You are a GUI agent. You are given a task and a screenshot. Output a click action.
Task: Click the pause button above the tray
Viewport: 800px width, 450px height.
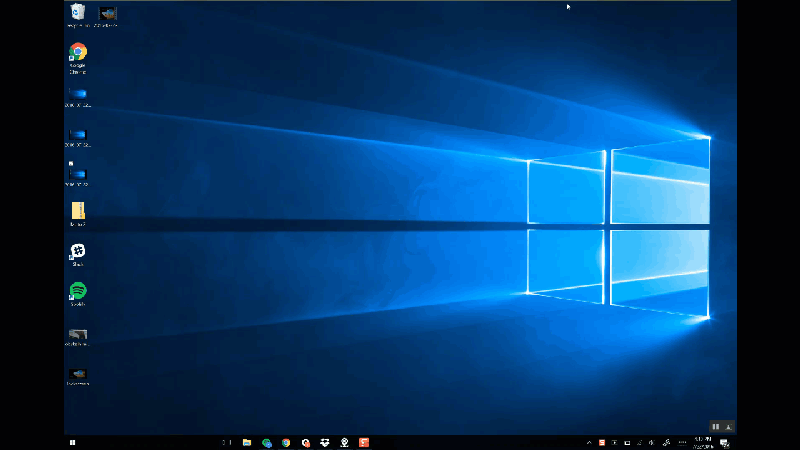click(x=716, y=427)
